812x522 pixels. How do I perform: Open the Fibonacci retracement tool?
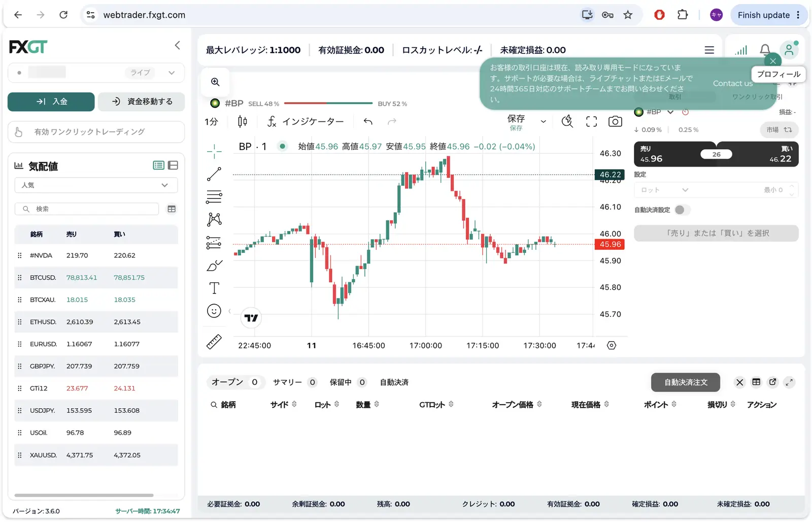214,197
